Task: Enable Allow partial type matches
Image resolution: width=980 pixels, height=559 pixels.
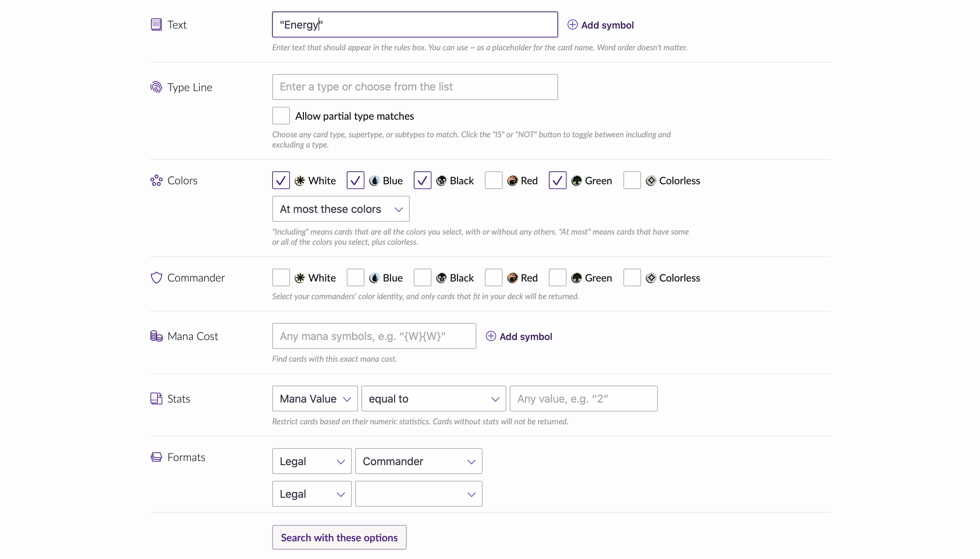Action: 281,116
